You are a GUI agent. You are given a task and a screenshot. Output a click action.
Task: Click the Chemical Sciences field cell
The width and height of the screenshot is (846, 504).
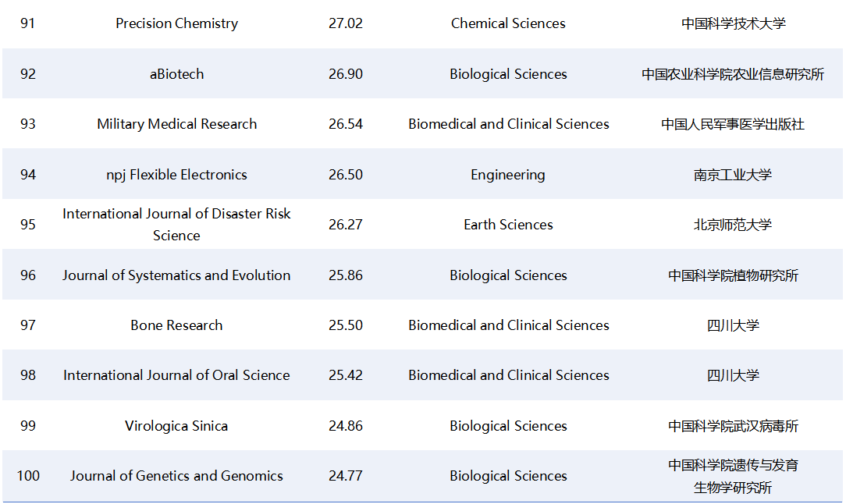(508, 23)
